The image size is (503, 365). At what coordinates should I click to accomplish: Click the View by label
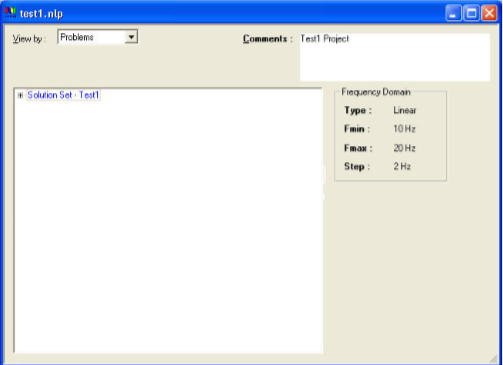tap(28, 39)
